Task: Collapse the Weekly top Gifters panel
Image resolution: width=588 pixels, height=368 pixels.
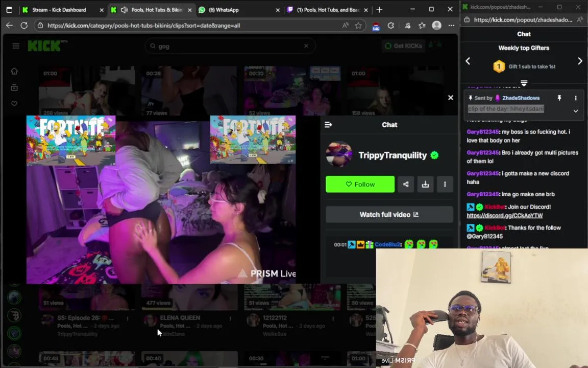Action: click(524, 83)
